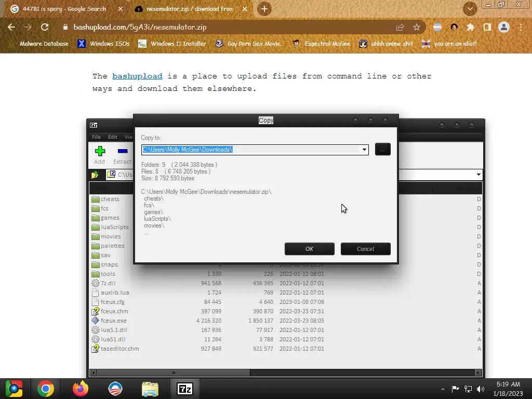Open the network icon in system tray
Image resolution: width=532 pixels, height=399 pixels.
(468, 389)
